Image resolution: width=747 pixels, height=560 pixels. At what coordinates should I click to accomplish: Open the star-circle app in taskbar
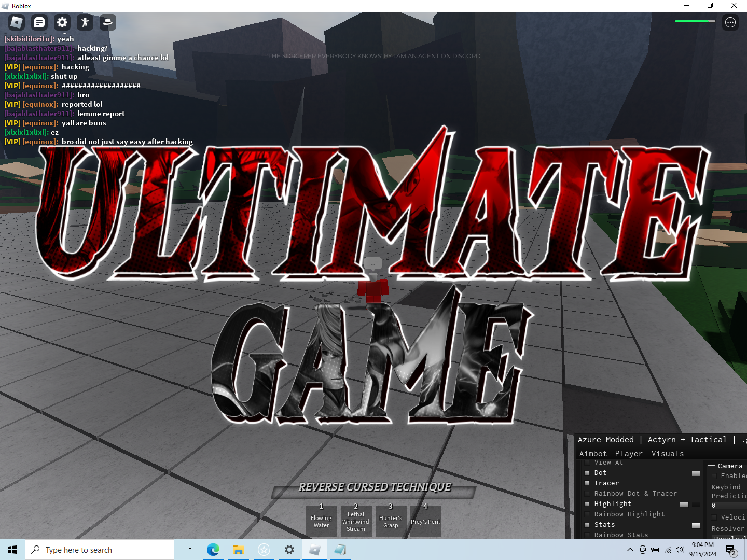point(264,550)
